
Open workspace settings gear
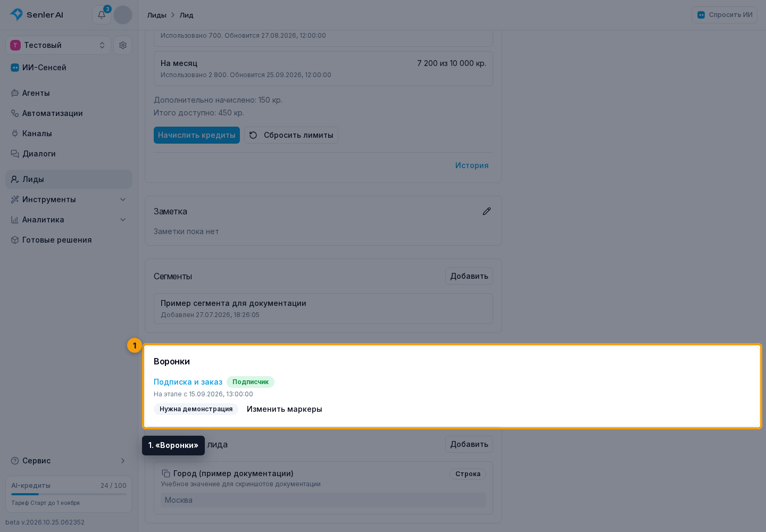[x=123, y=45]
